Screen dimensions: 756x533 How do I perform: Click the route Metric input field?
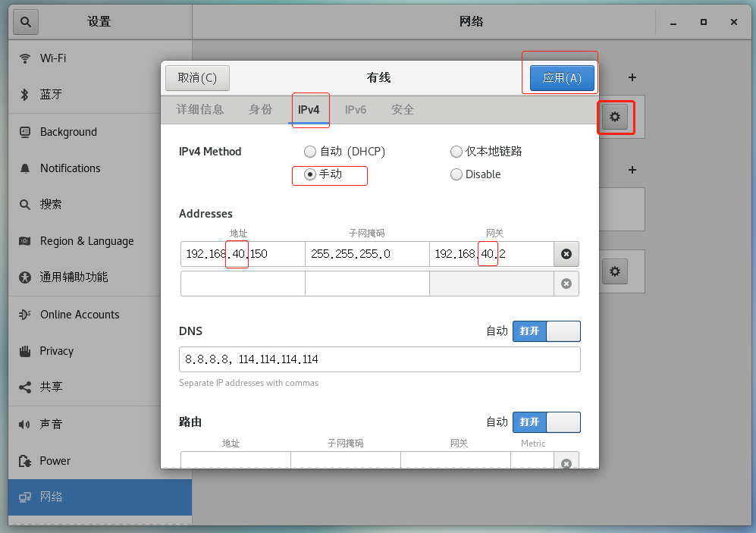point(532,460)
